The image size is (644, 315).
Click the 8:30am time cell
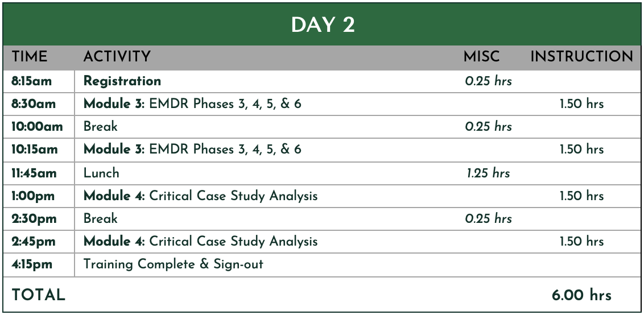click(34, 104)
